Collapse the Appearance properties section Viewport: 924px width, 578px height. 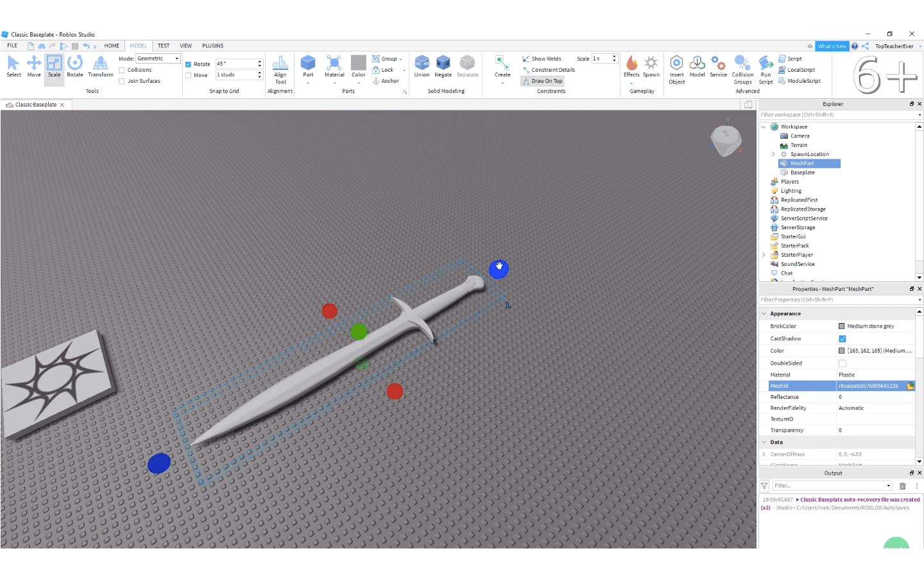[x=764, y=313]
